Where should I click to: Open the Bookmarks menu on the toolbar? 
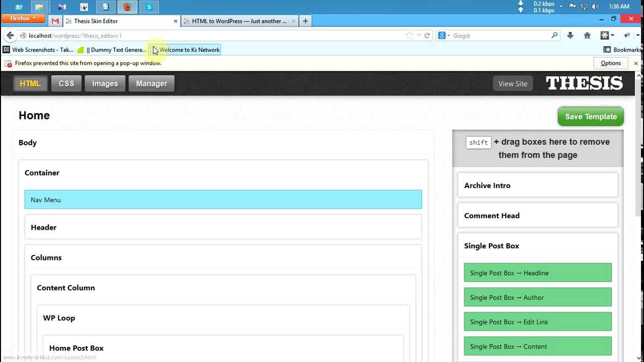(622, 50)
